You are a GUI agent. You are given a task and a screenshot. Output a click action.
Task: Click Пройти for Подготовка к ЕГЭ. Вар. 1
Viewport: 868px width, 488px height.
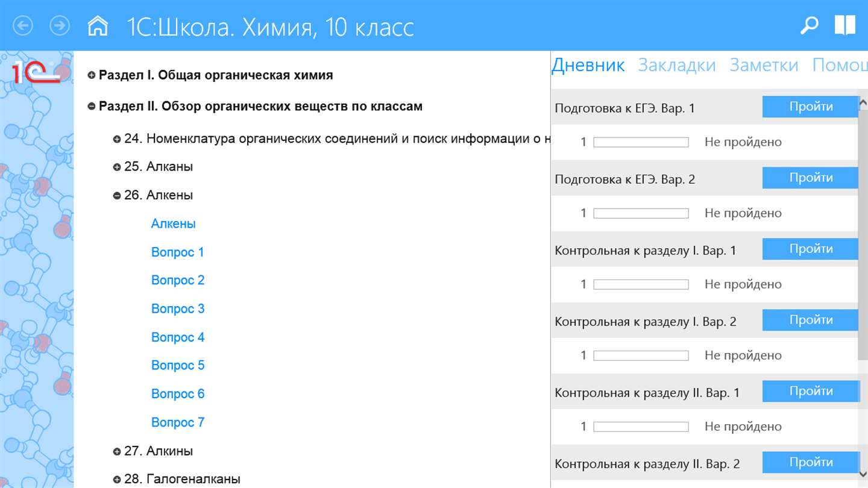click(x=811, y=107)
